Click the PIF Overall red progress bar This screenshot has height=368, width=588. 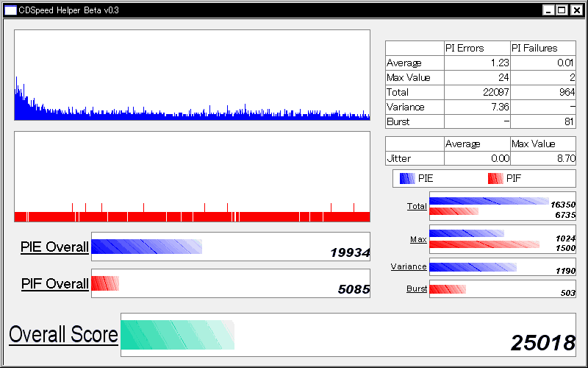[x=105, y=283]
